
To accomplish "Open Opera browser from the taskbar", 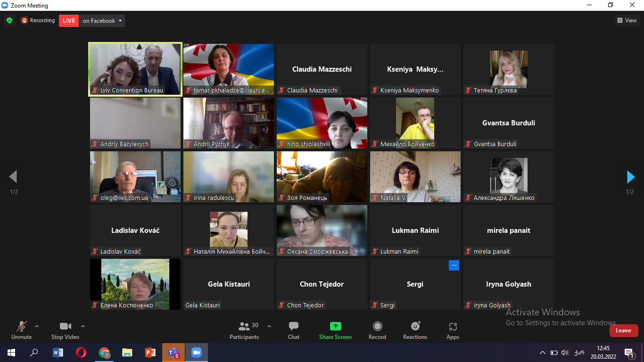I will pyautogui.click(x=81, y=353).
